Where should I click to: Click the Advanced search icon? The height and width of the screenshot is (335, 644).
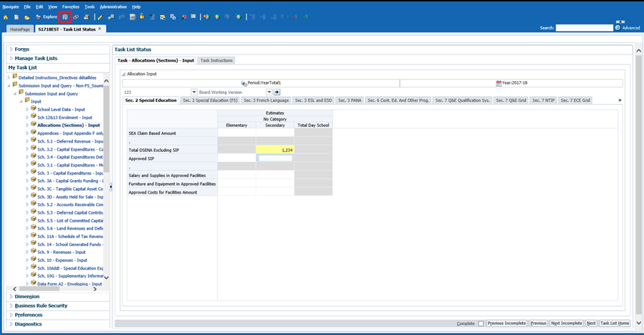618,28
